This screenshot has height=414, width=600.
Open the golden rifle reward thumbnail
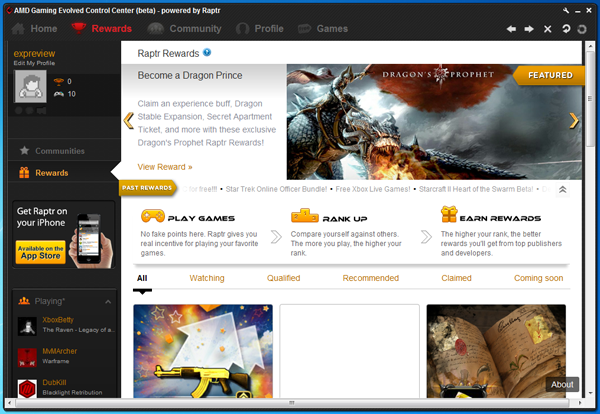(x=203, y=350)
